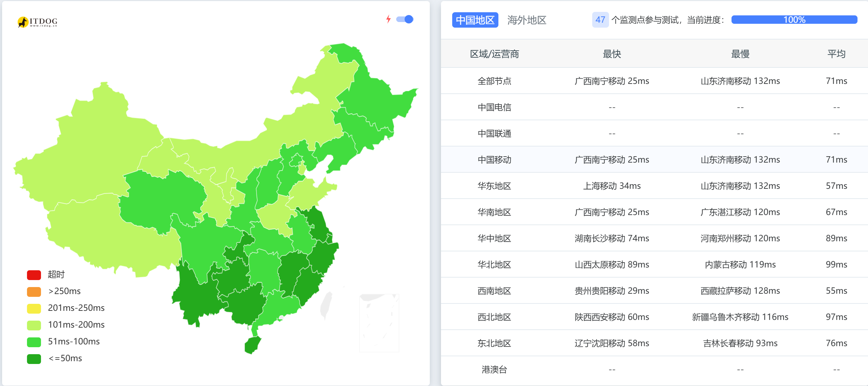
Task: Click the red 超时 legend swatch
Action: [33, 275]
